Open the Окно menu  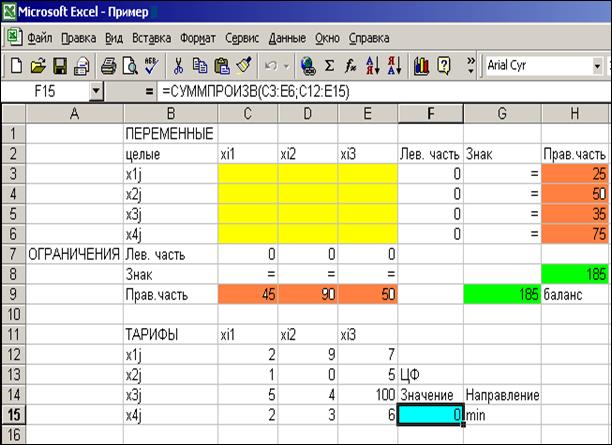coord(327,38)
